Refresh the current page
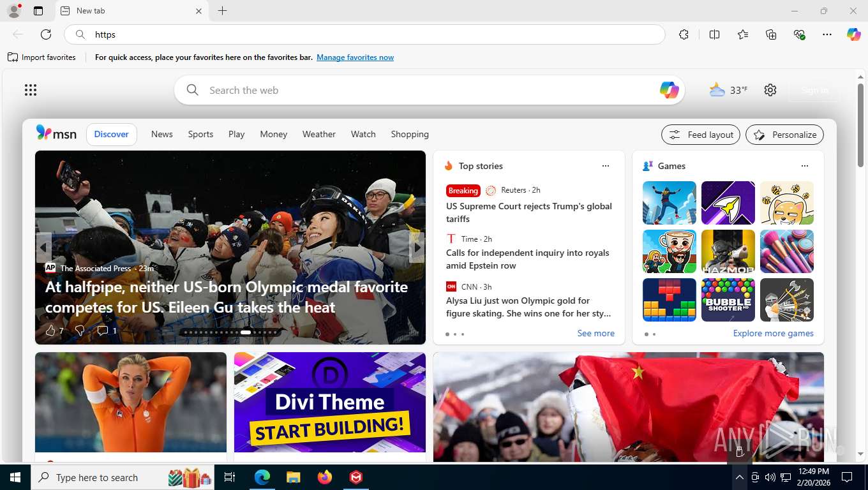 [46, 34]
